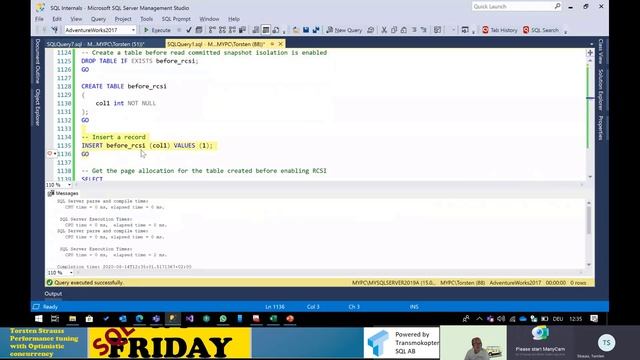
Task: Close the SQLQuery1.sql tab
Action: [280, 44]
